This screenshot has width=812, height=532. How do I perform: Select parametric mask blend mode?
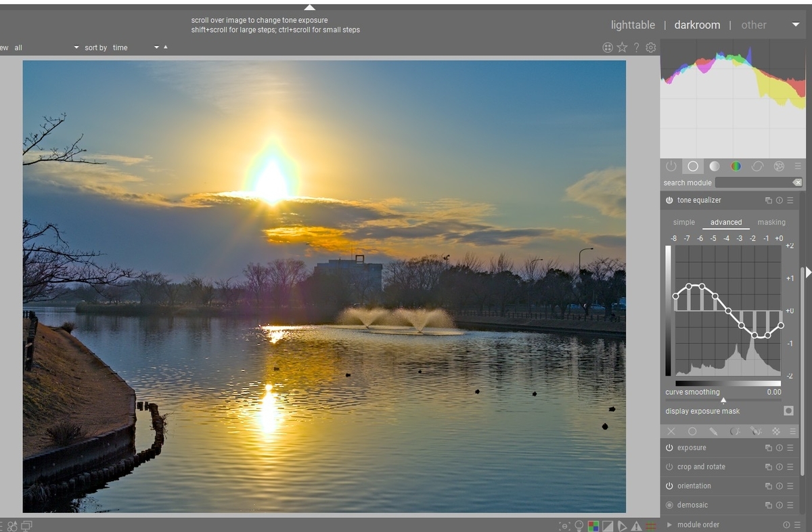tap(734, 431)
